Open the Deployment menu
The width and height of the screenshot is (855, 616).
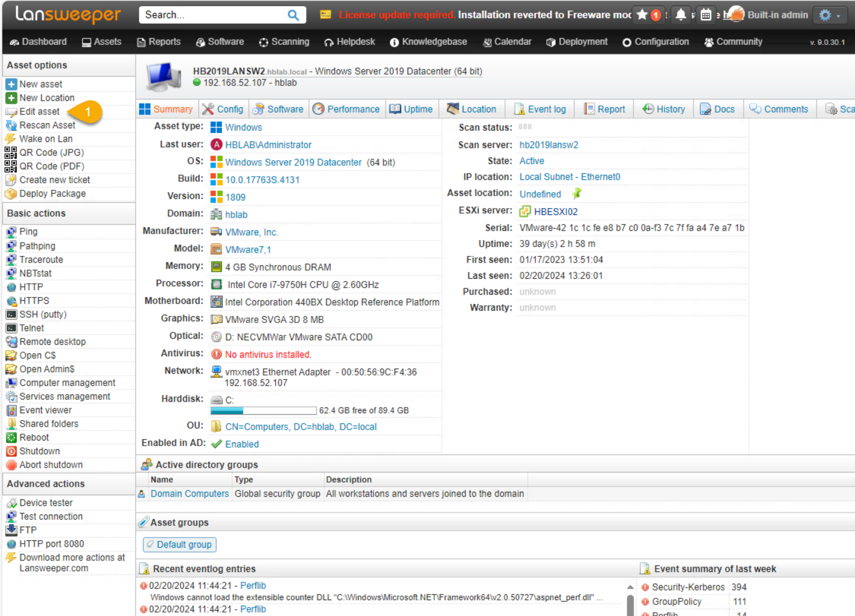(x=577, y=42)
